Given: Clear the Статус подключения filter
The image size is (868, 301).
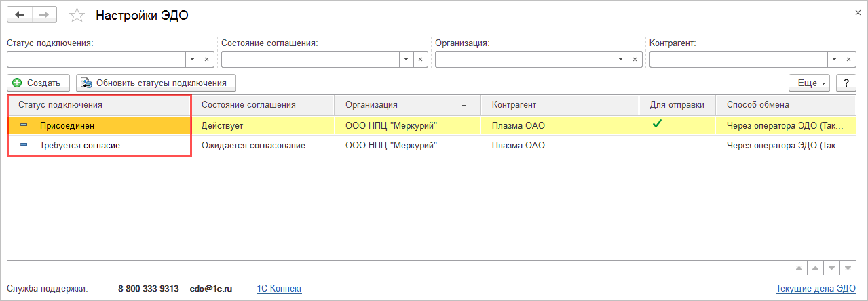Looking at the screenshot, I should tap(206, 60).
